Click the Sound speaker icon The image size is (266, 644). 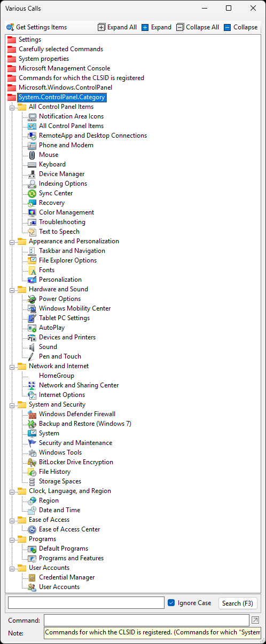click(x=32, y=347)
